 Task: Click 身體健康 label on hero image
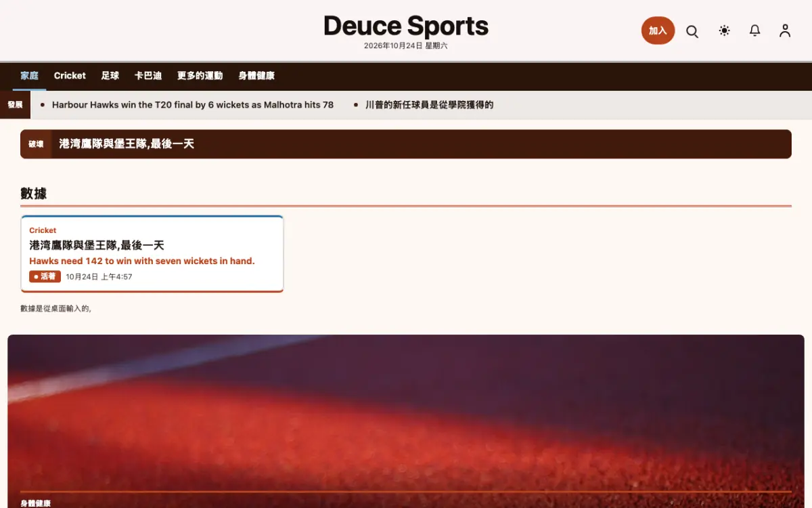click(35, 504)
